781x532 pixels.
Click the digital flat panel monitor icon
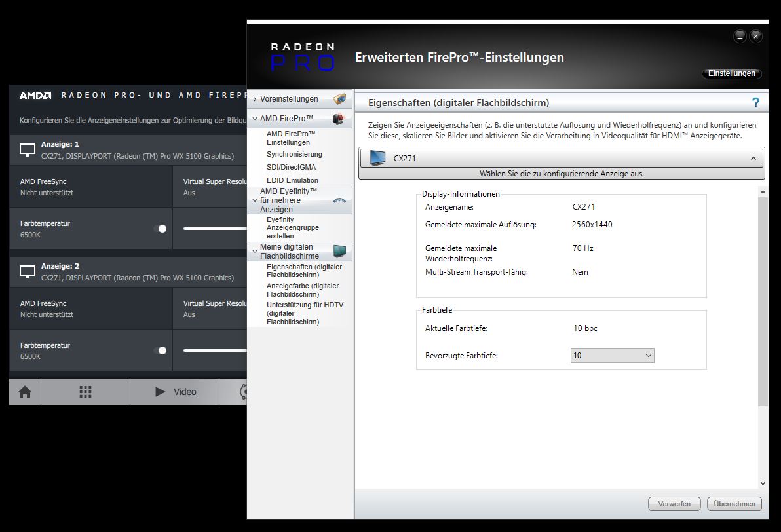[339, 251]
